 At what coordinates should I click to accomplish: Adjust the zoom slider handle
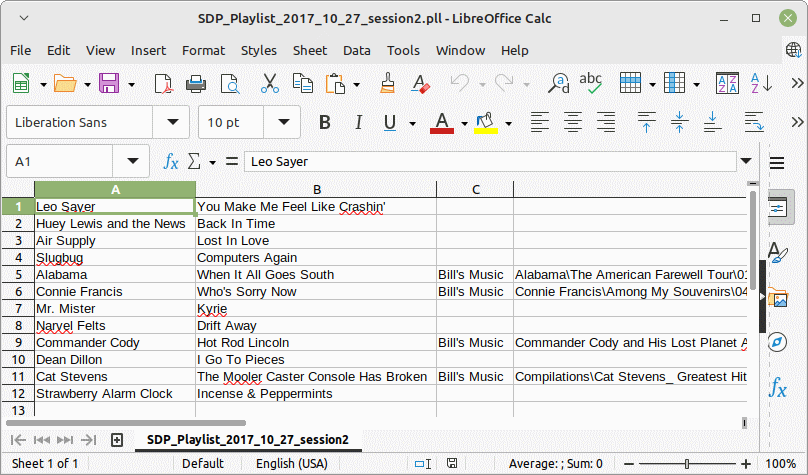687,464
